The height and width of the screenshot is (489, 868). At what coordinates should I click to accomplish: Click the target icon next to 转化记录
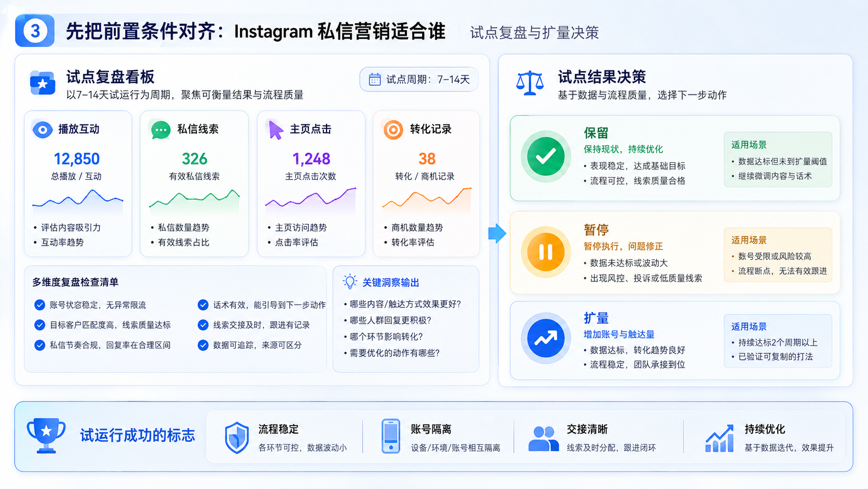(393, 129)
